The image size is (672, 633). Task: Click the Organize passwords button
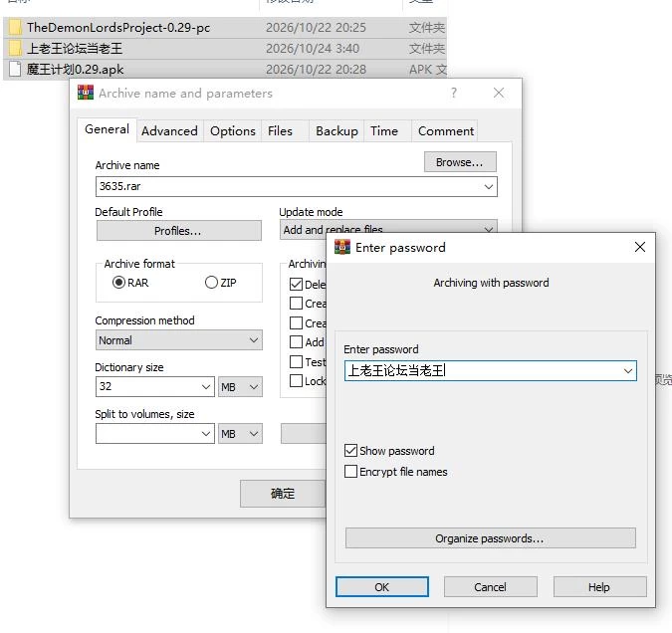pyautogui.click(x=490, y=538)
